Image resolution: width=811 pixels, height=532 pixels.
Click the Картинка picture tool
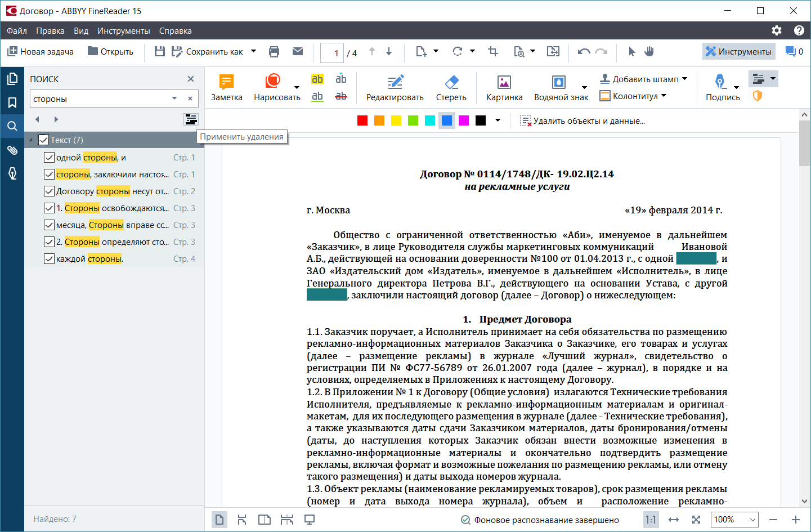tap(504, 83)
